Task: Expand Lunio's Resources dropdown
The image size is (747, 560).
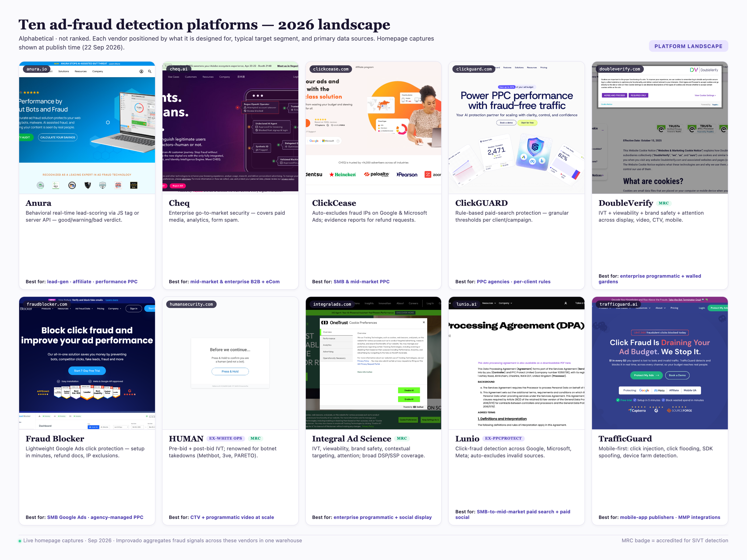Action: pos(489,303)
